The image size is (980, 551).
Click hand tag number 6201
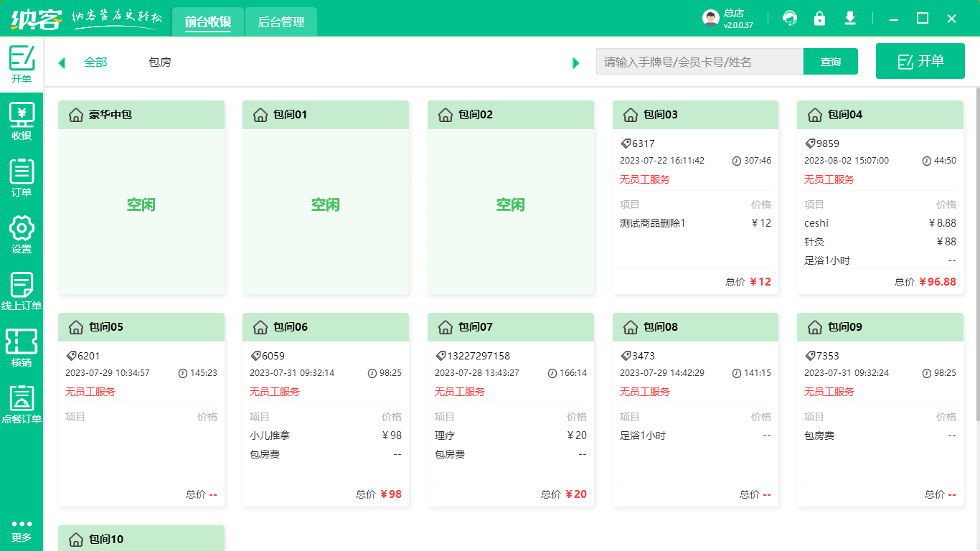89,356
